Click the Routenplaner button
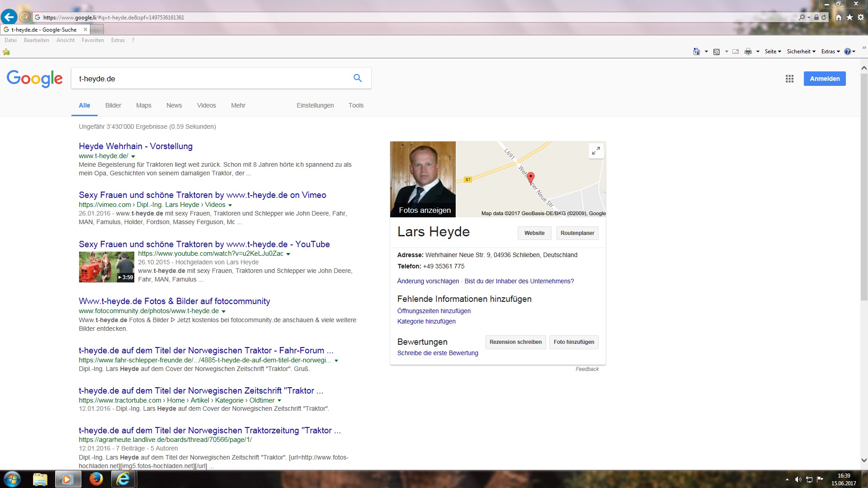This screenshot has height=488, width=868. click(577, 233)
